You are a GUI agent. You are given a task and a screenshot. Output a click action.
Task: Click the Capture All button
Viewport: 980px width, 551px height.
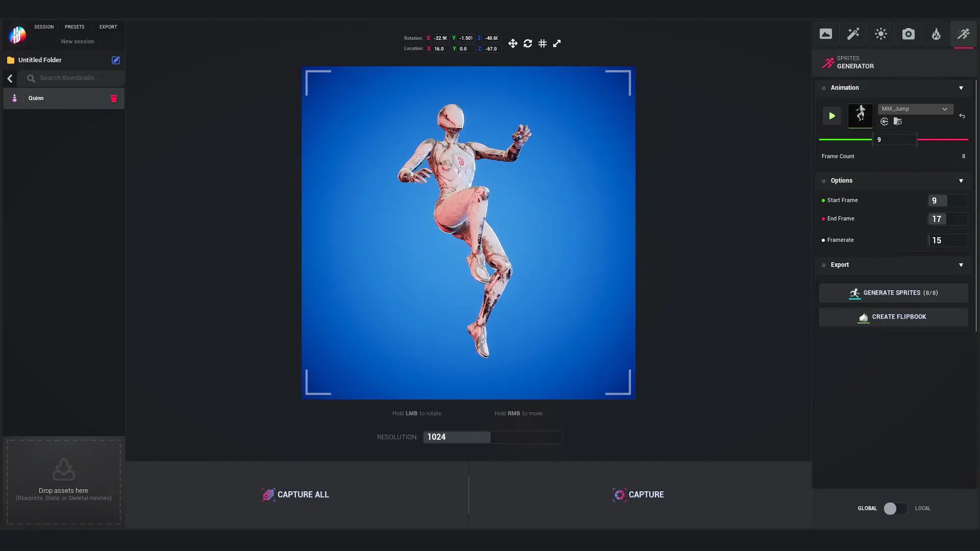296,495
